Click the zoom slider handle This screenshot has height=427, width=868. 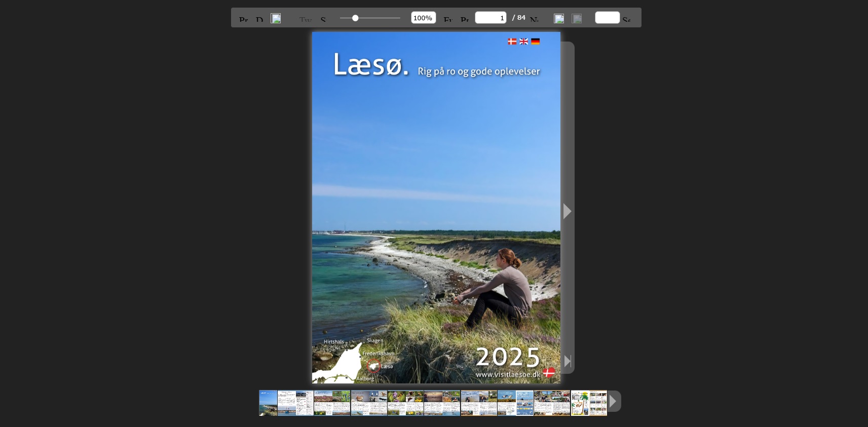pos(355,18)
